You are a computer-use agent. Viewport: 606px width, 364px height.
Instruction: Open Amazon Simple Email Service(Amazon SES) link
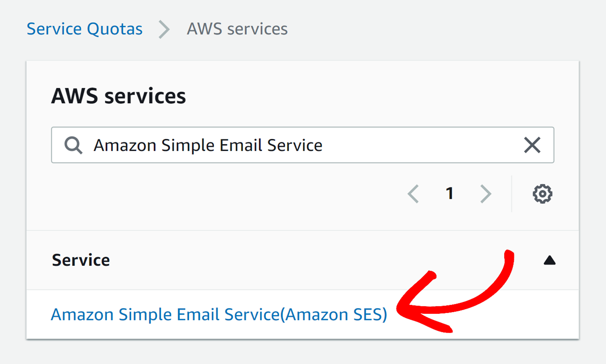tap(219, 314)
